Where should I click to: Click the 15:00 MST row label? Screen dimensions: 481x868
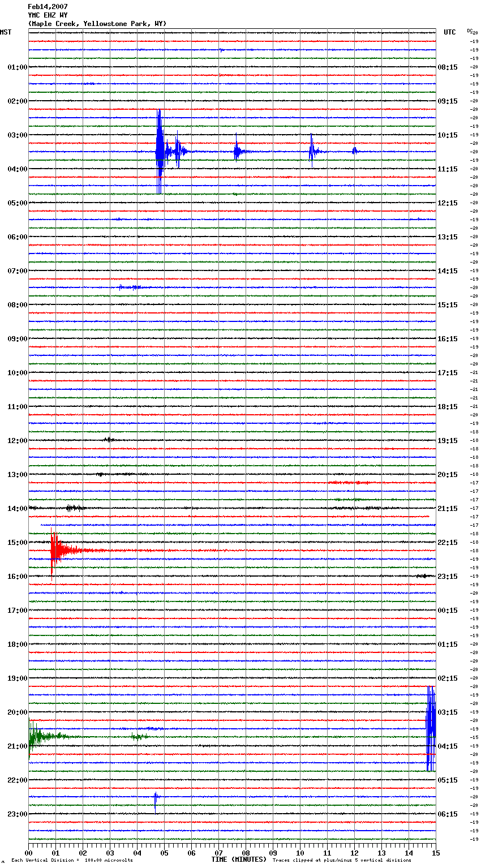(18, 543)
